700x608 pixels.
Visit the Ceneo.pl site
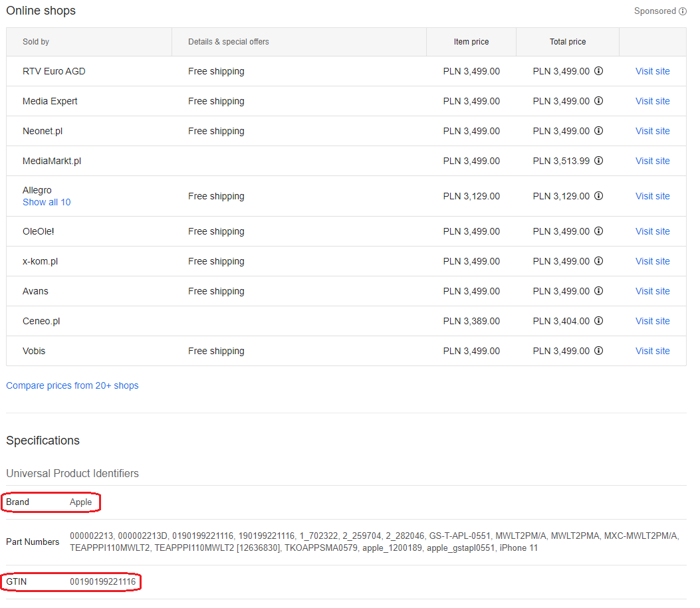(x=653, y=321)
